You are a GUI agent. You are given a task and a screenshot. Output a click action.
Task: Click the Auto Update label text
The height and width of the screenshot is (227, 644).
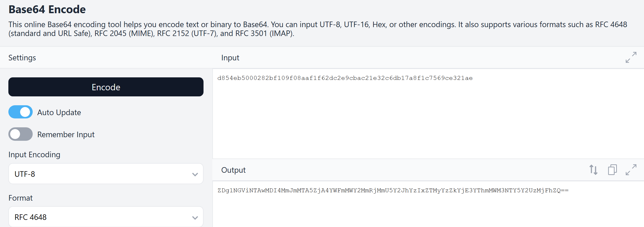[x=59, y=112]
